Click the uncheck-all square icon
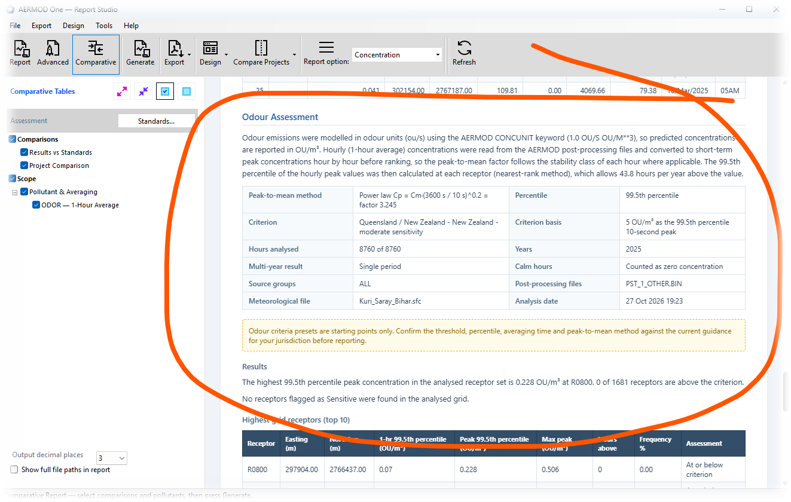The image size is (791, 502). [x=186, y=91]
